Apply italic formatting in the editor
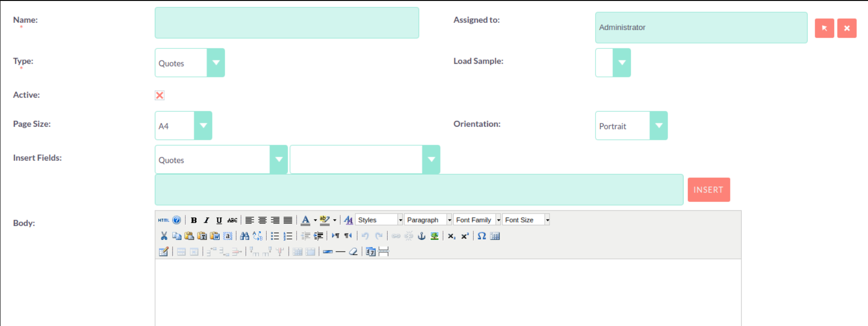Image resolution: width=868 pixels, height=326 pixels. 206,220
